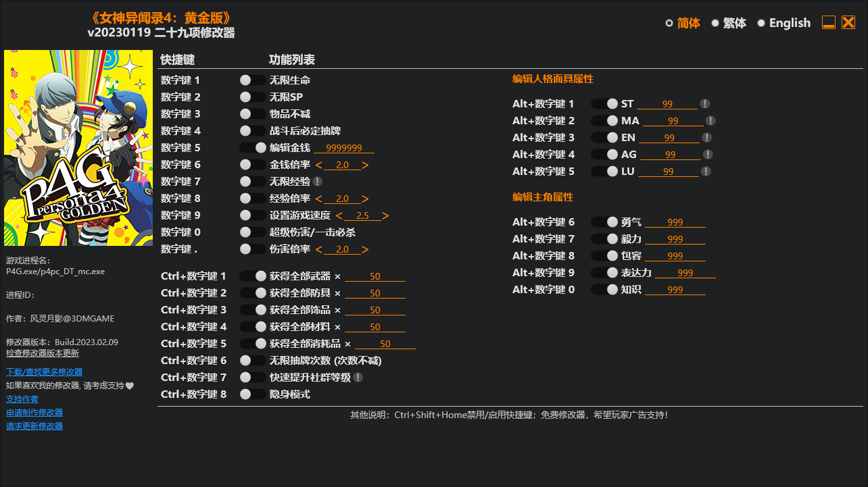
Task: Decrease 经验倍率 with left arrow
Action: pyautogui.click(x=319, y=199)
